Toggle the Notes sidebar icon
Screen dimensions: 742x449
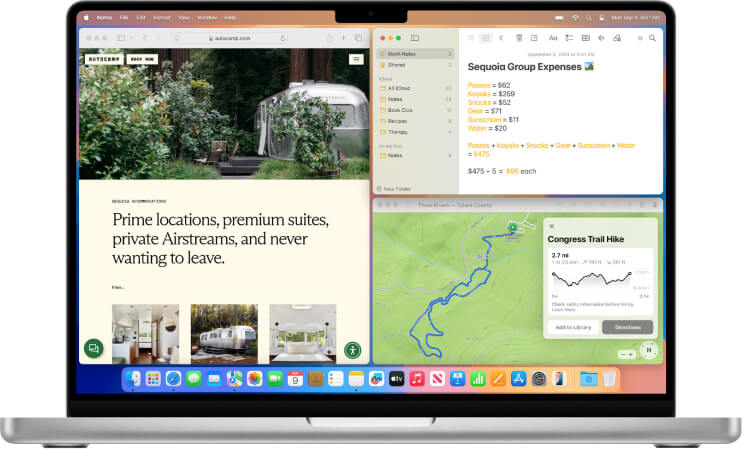pos(415,38)
